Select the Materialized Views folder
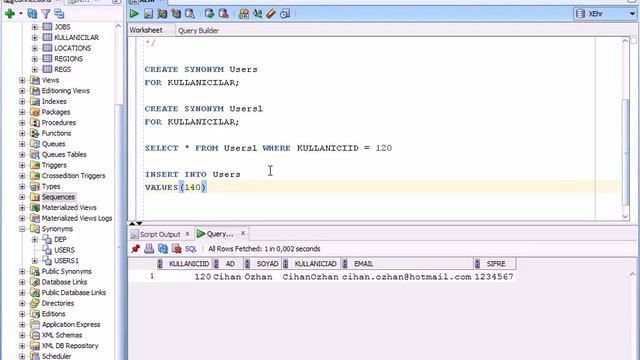This screenshot has height=360, width=640. (69, 207)
